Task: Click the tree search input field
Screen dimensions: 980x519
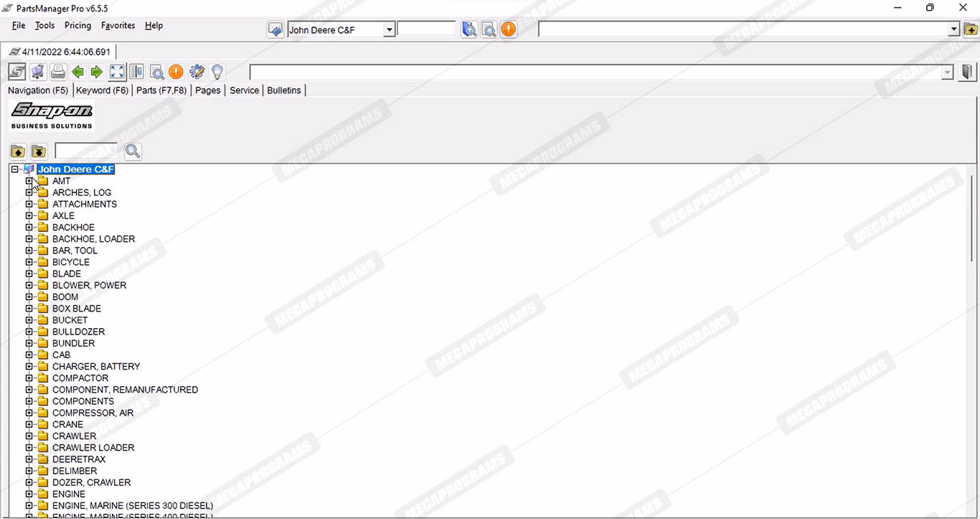Action: (86, 151)
